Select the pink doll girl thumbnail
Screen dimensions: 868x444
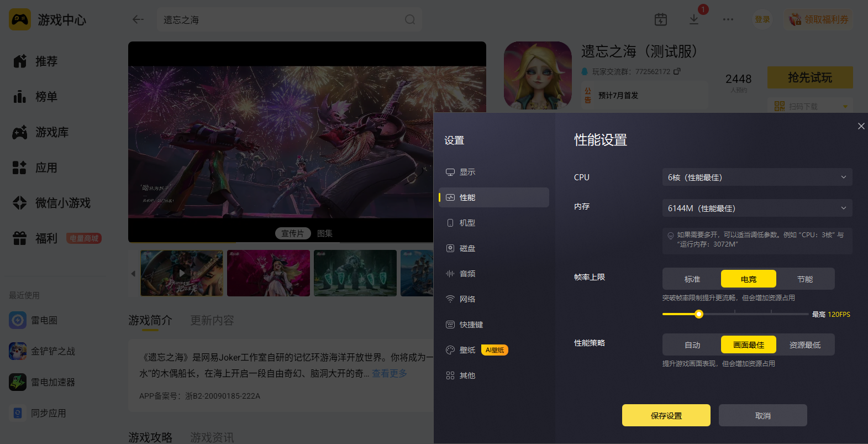(269, 273)
